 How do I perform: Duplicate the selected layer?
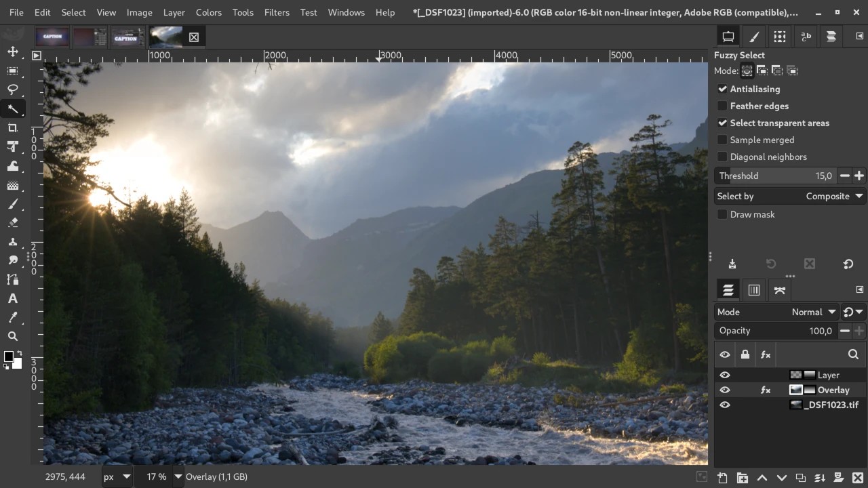point(800,478)
